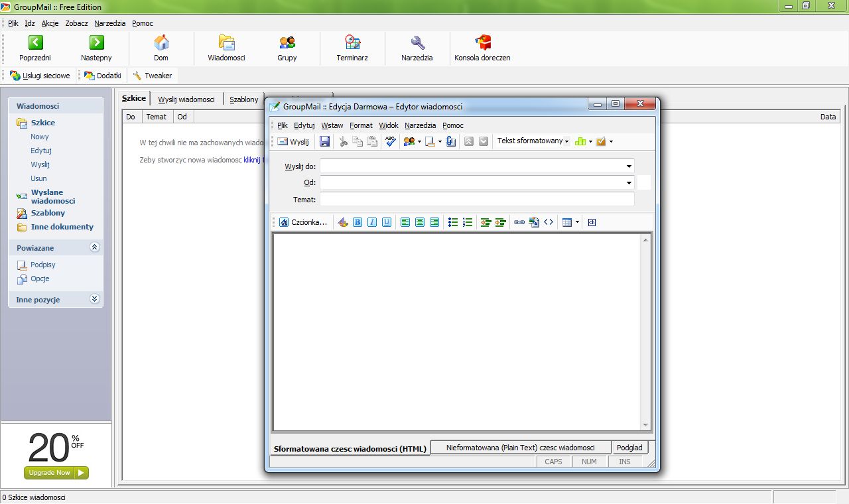Viewport: 849px width, 504px height.
Task: Open the Zobacz menu in main window
Action: (x=77, y=23)
